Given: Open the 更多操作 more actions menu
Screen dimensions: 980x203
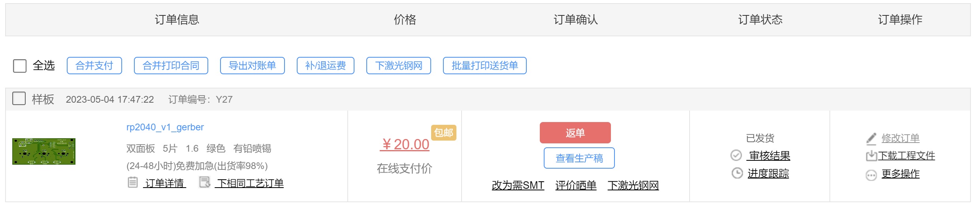Looking at the screenshot, I should click(901, 174).
